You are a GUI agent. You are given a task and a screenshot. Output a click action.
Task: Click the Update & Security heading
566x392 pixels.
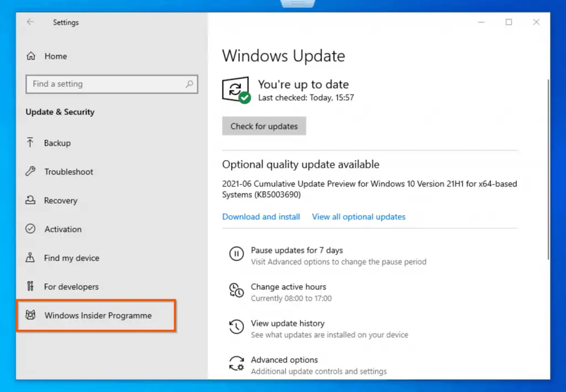point(60,112)
